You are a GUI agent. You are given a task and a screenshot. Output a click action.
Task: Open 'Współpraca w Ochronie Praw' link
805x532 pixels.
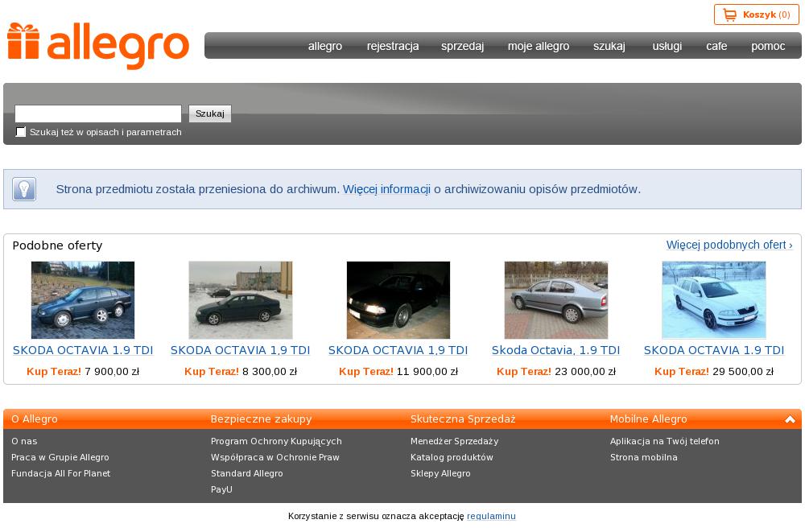point(275,457)
